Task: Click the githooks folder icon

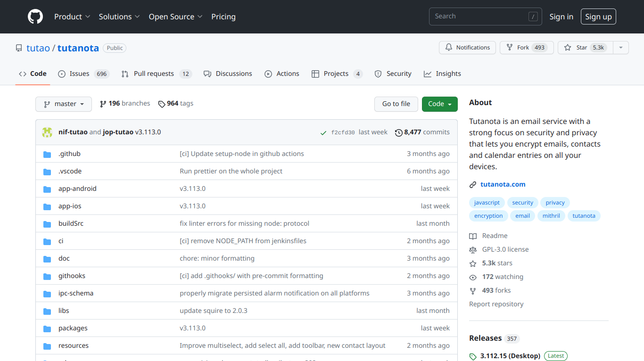Action: point(47,276)
